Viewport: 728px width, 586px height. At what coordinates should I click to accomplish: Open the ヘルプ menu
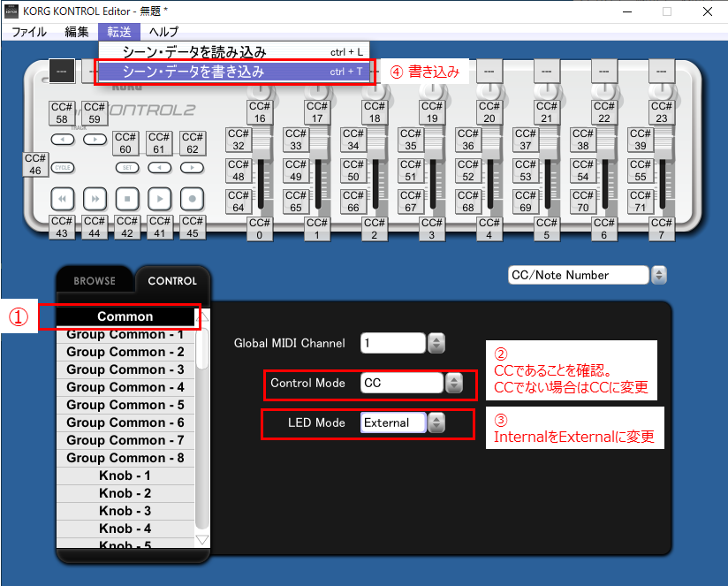163,32
